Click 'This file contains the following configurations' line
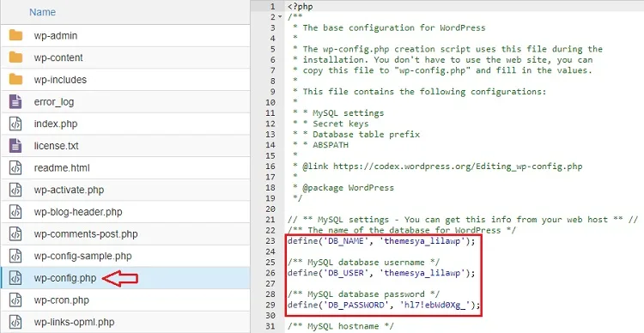This screenshot has width=644, height=333. coord(425,92)
